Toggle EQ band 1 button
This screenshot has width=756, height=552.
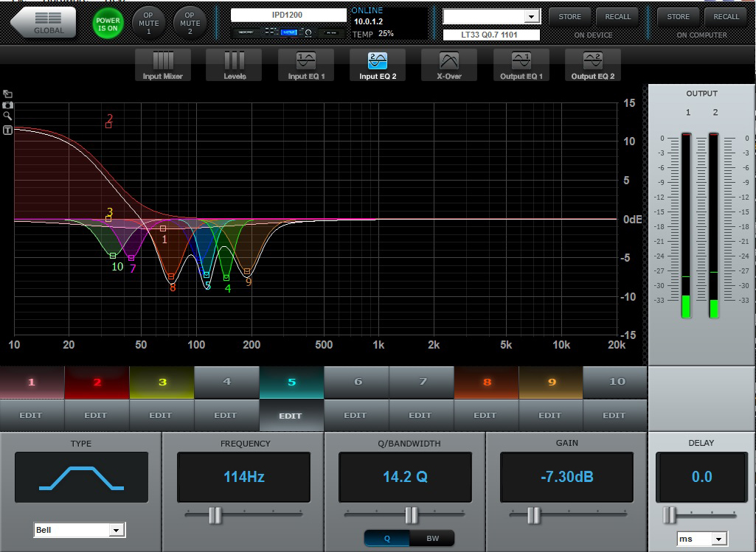click(x=32, y=382)
